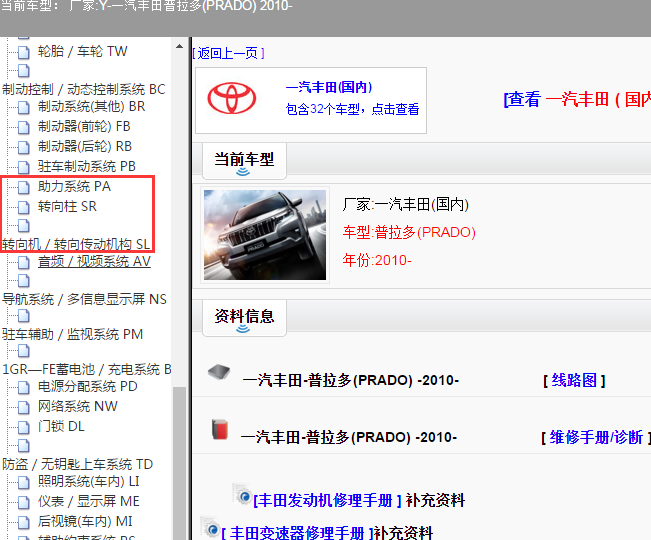
Task: Open 一汽丰田(国内) brand link
Action: [328, 87]
